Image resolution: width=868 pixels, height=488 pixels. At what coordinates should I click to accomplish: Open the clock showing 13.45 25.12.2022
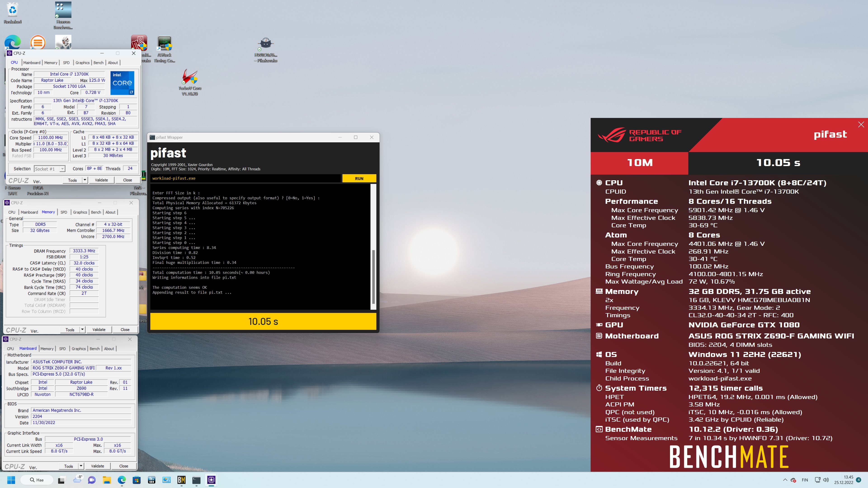coord(843,480)
